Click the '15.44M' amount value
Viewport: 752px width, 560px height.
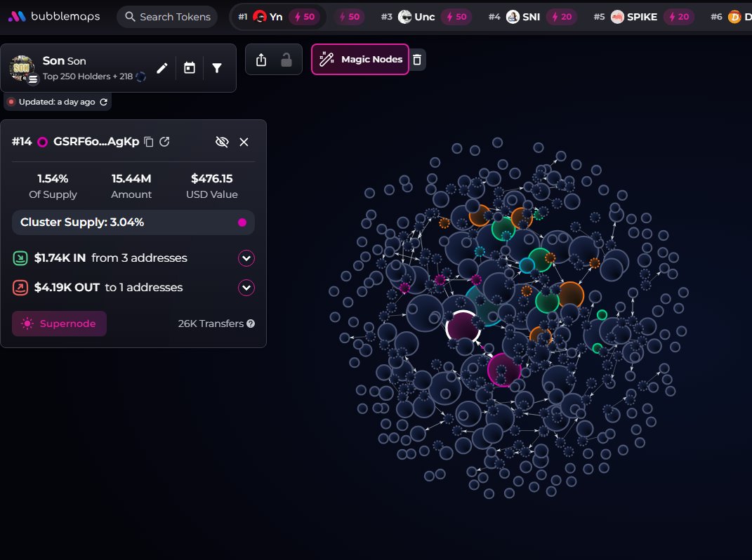tap(131, 178)
